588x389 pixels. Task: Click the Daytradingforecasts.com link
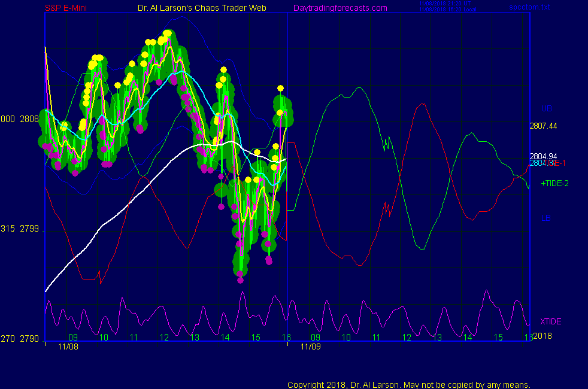click(x=340, y=8)
